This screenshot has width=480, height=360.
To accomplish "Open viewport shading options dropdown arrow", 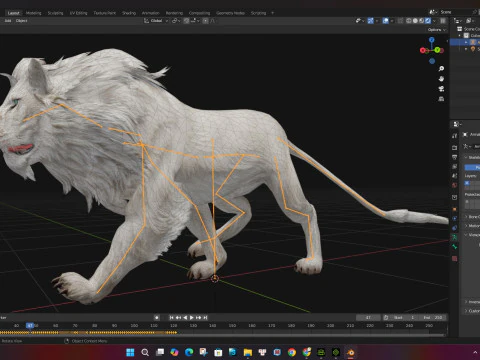I will pos(434,21).
